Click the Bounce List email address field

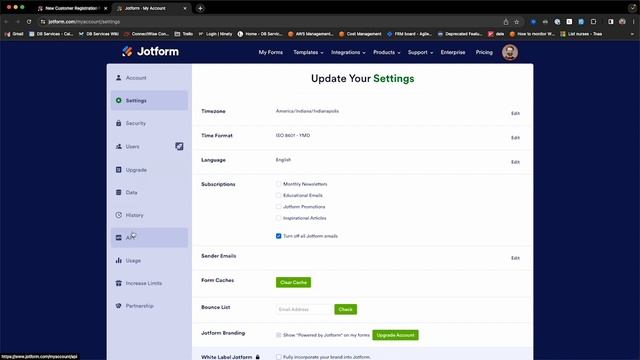tap(304, 309)
